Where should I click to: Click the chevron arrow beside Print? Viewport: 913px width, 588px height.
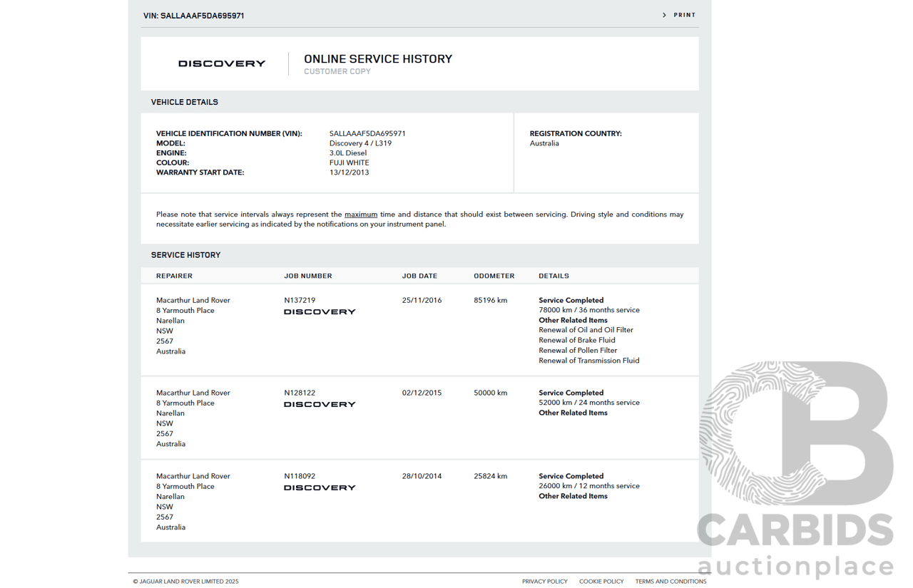664,15
